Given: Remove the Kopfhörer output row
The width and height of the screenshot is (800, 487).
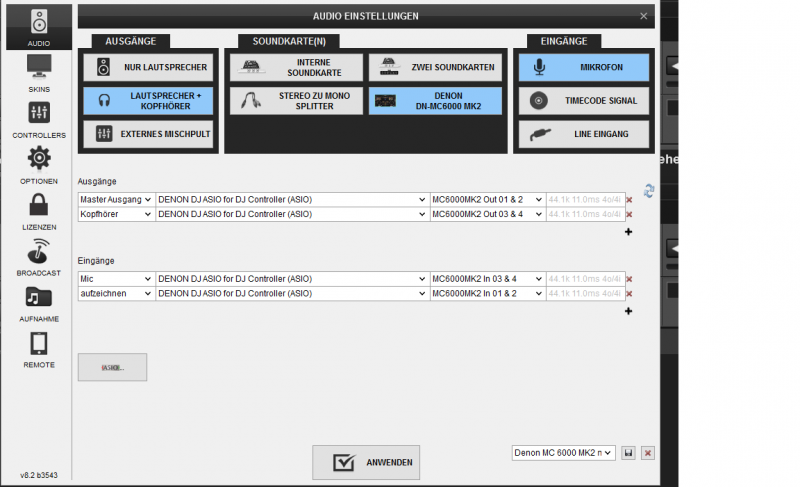Looking at the screenshot, I should click(629, 214).
